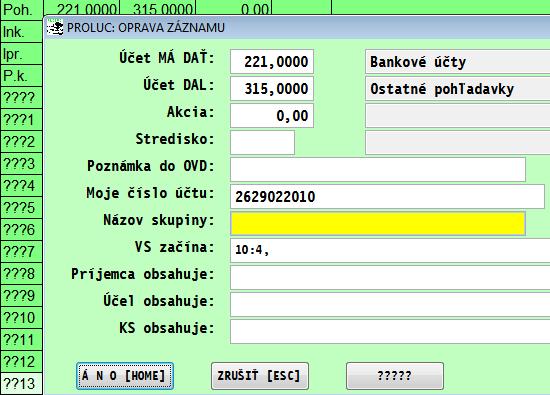Click the 315,0000 cell in background table

pos(158,8)
